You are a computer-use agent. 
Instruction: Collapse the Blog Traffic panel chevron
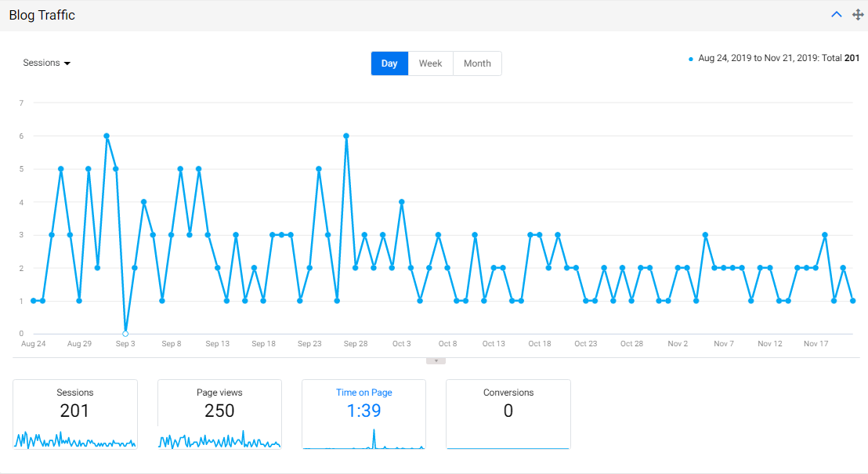point(837,15)
